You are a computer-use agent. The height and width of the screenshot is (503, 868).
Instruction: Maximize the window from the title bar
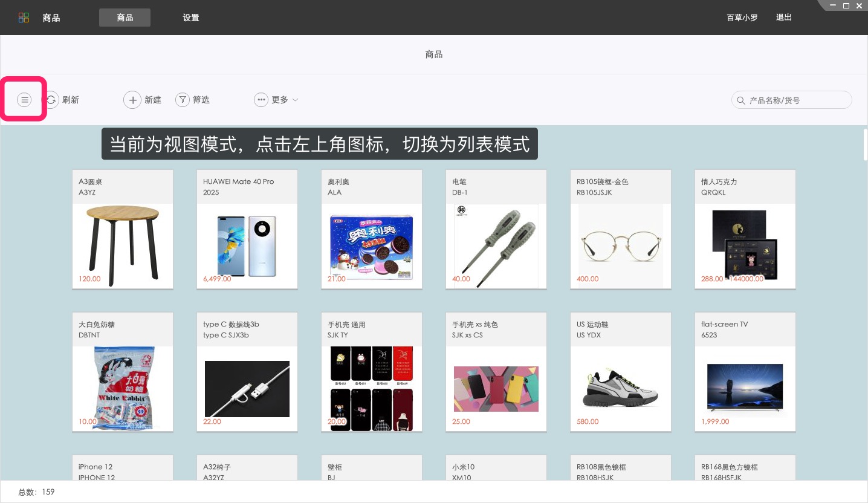846,5
